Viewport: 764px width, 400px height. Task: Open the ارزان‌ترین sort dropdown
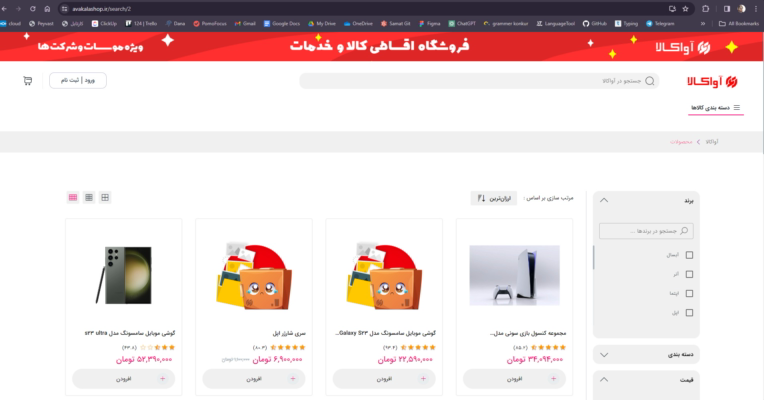494,198
